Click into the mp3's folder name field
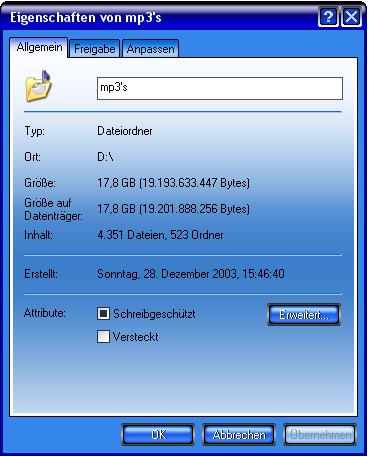The image size is (369, 457). coord(220,88)
